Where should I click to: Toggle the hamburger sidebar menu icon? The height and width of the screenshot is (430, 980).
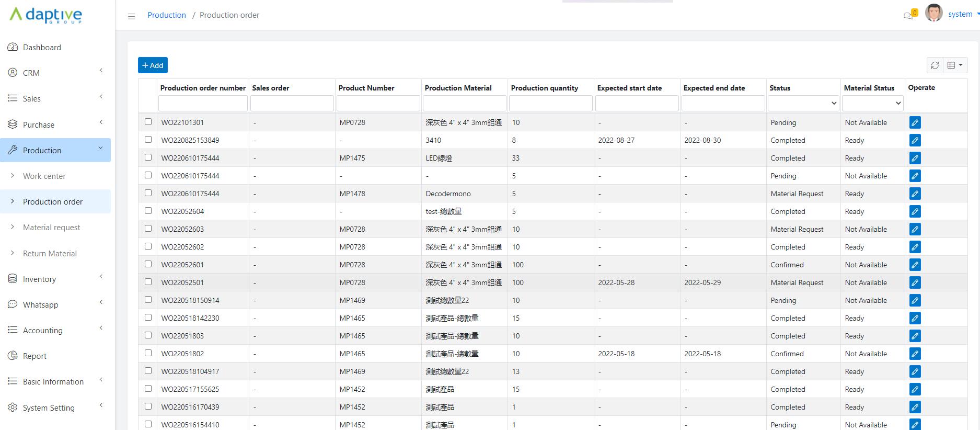coord(132,16)
